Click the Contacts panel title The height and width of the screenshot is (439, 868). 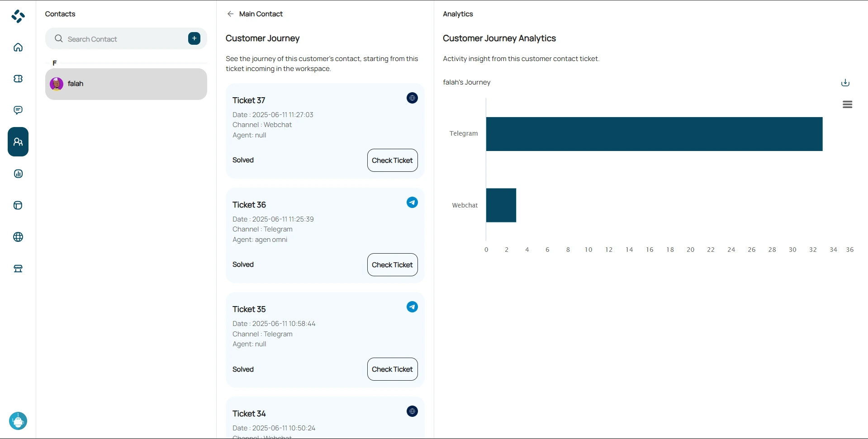[60, 14]
